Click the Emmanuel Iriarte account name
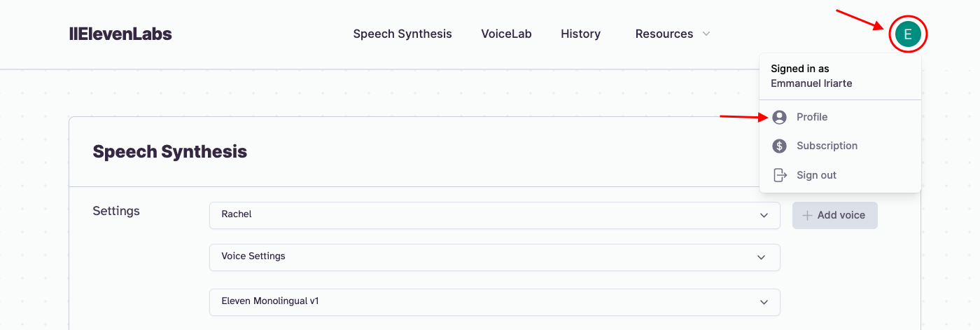This screenshot has height=330, width=980. coord(811,83)
